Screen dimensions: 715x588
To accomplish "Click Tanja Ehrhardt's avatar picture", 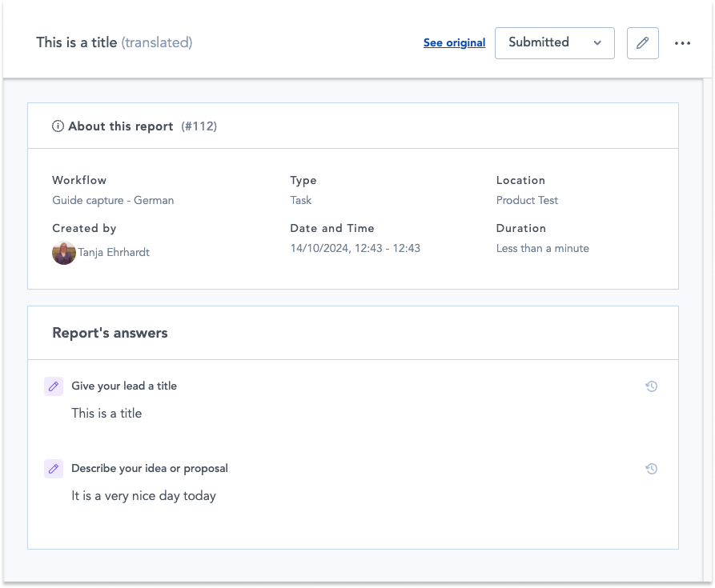I will tap(64, 253).
